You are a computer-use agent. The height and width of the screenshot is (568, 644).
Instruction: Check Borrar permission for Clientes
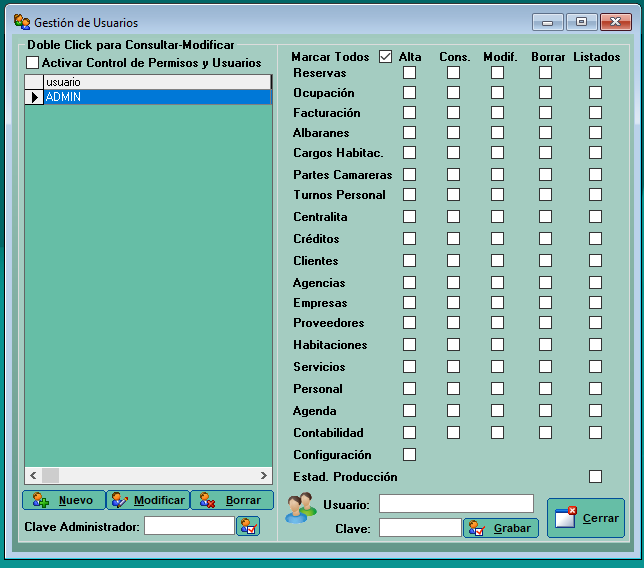(x=545, y=261)
